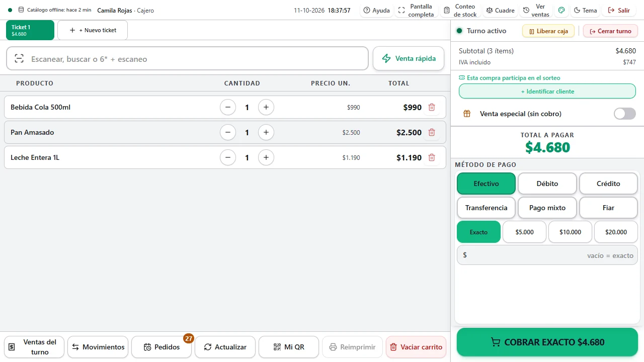Viewport: 644px width, 362px height.
Task: Choose Pago mixto payment method
Action: tap(547, 208)
